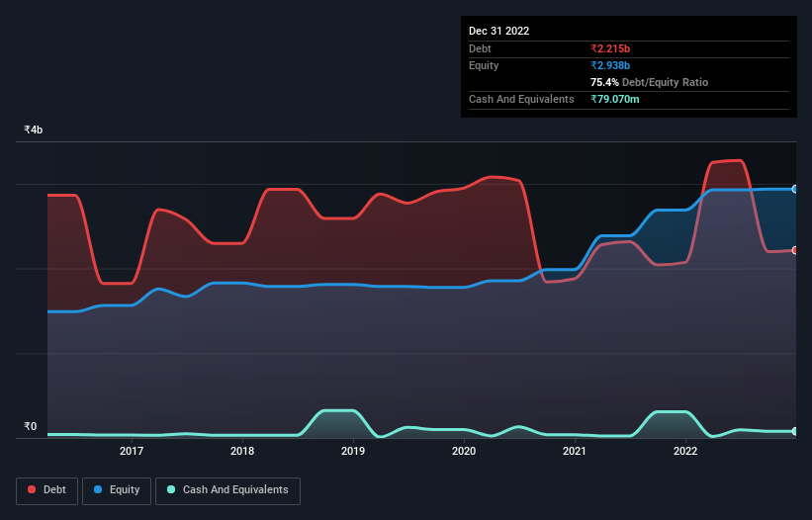Toggle the Debt series legend button
Screen dimensions: 812x520
click(47, 490)
